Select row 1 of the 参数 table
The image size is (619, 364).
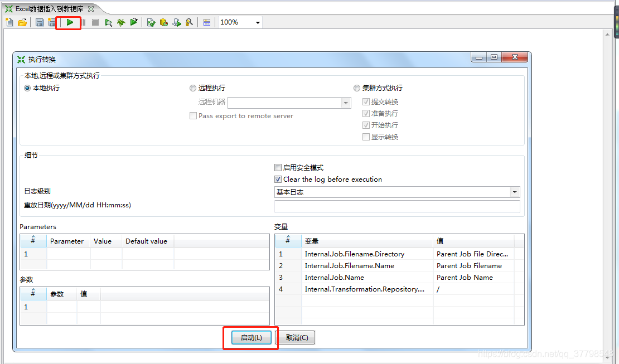(x=144, y=307)
